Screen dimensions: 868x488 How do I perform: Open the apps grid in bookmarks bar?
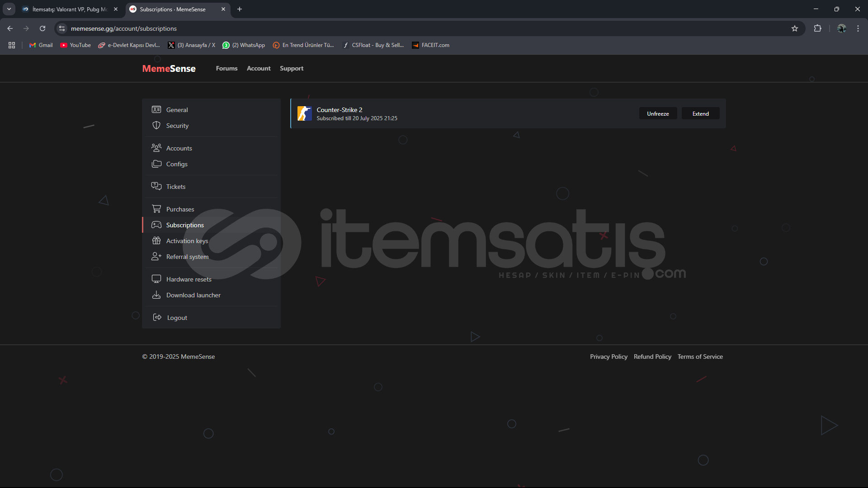[12, 45]
